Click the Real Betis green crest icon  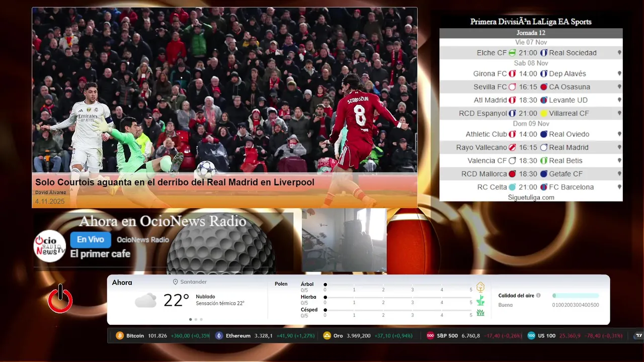click(x=544, y=161)
